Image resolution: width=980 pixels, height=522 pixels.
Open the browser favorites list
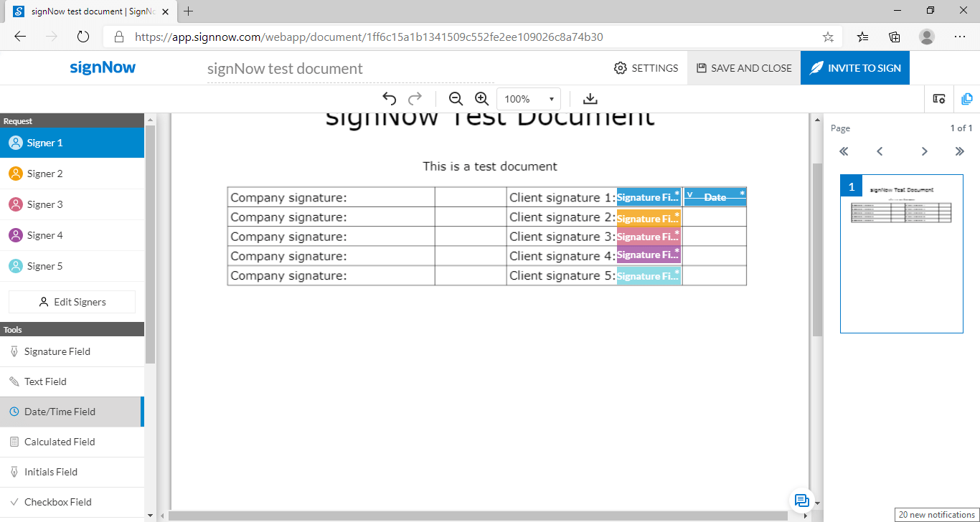tap(863, 37)
